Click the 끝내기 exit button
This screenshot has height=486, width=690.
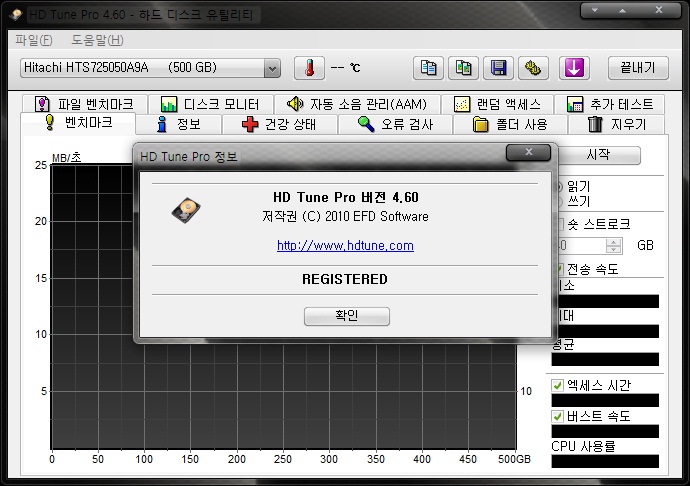pos(638,68)
